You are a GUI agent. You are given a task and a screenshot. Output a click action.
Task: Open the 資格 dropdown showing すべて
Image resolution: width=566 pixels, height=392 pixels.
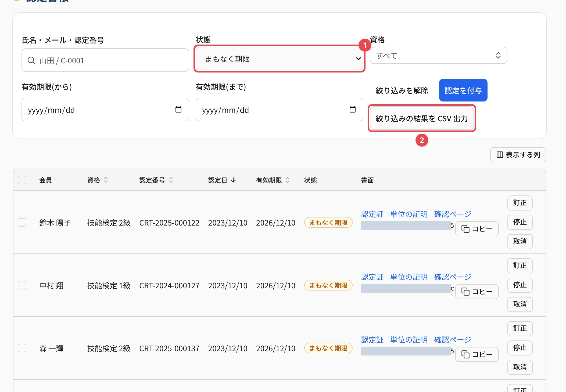[439, 55]
